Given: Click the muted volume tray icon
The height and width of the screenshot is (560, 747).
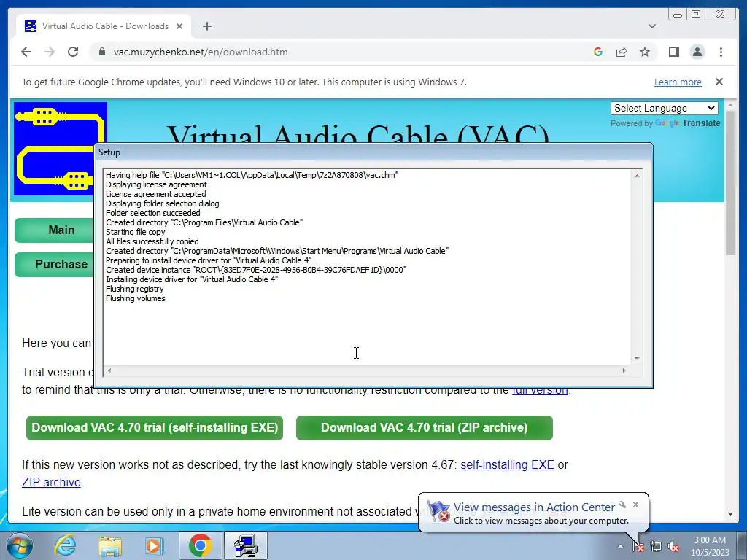Looking at the screenshot, I should point(673,547).
